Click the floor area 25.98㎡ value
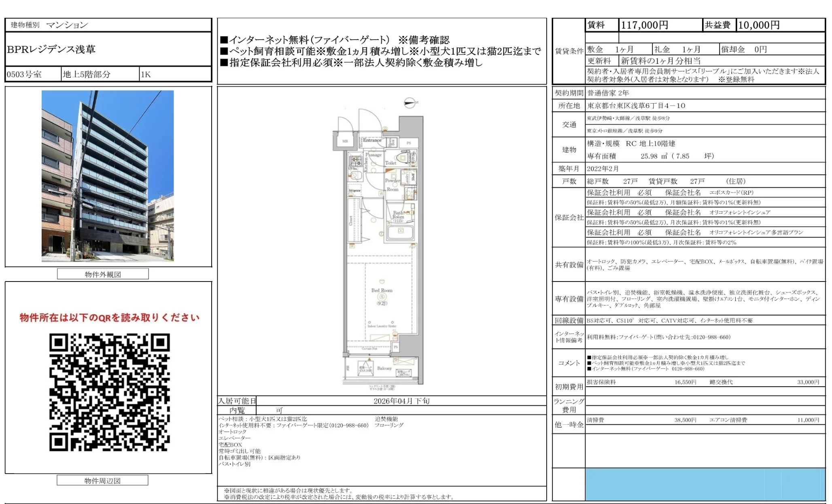The height and width of the screenshot is (504, 832). [x=654, y=156]
